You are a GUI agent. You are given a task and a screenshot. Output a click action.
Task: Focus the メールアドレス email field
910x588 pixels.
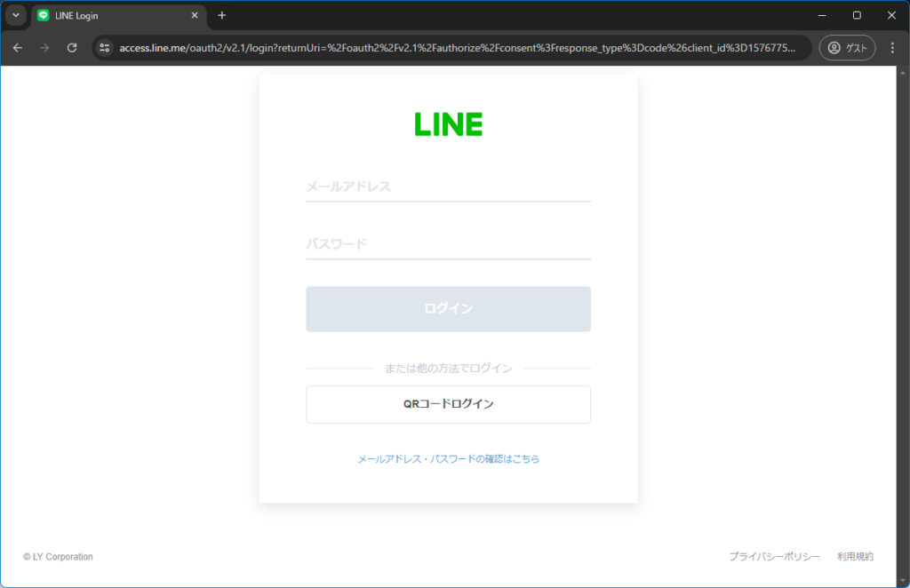448,187
